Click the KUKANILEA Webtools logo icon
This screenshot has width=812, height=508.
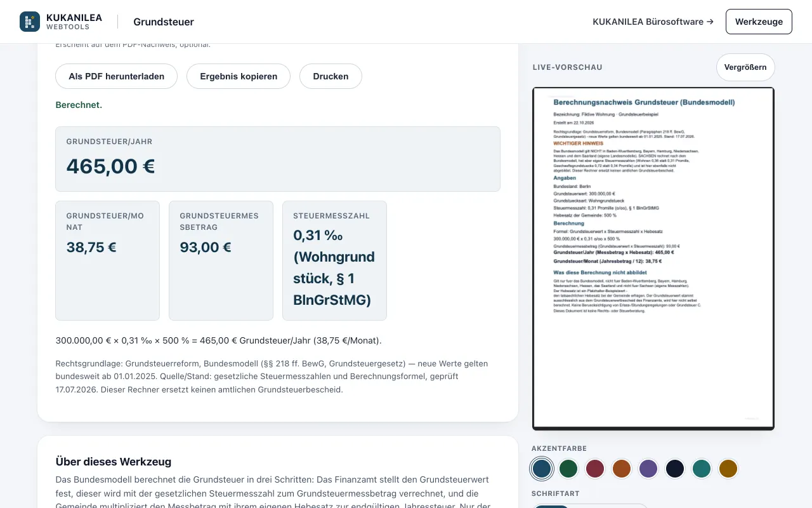click(x=30, y=22)
